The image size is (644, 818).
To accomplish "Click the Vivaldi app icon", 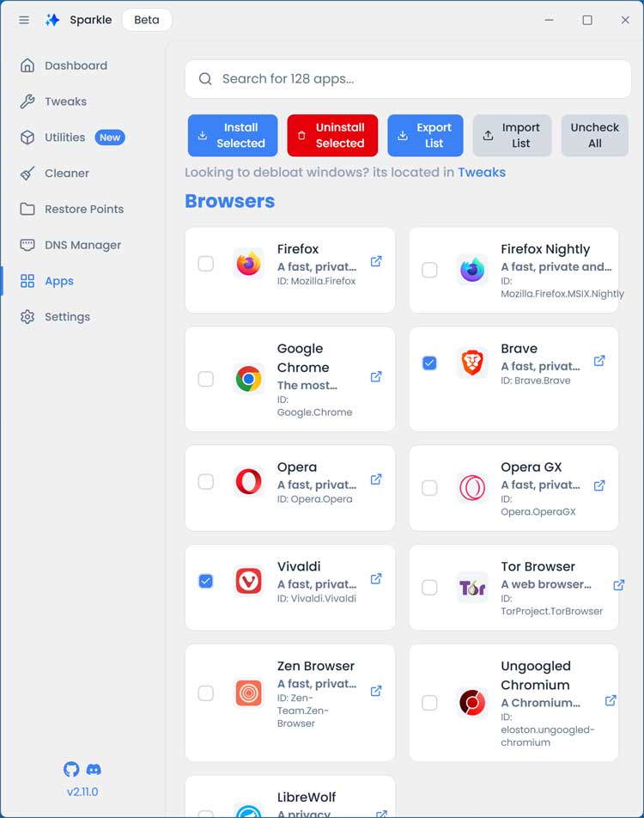I will point(248,581).
